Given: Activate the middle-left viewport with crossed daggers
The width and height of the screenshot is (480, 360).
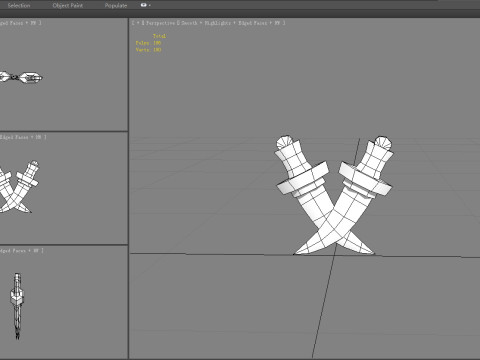Looking at the screenshot, I should tap(63, 188).
